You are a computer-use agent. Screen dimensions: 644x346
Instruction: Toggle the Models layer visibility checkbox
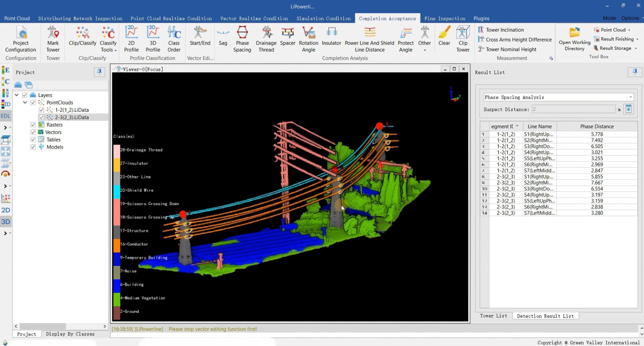(x=33, y=147)
